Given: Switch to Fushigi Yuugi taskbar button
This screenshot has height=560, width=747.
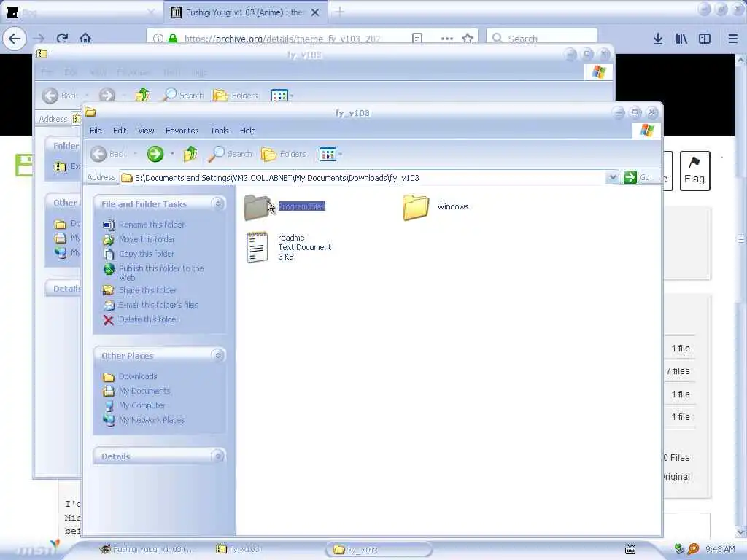Looking at the screenshot, I should [147, 550].
